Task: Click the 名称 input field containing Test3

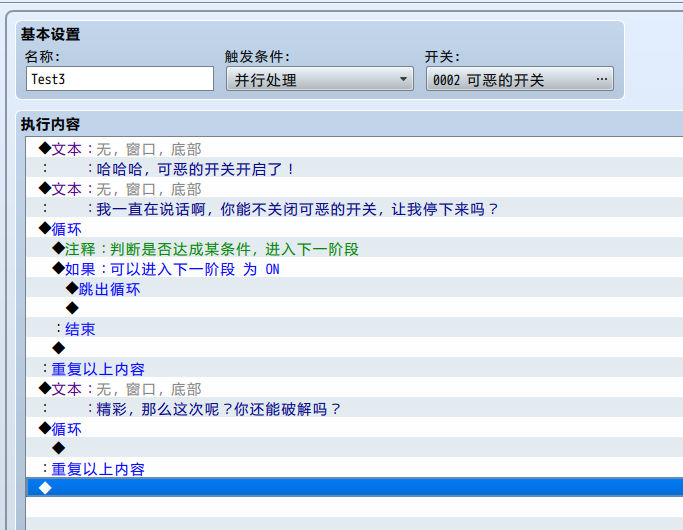Action: (120, 79)
